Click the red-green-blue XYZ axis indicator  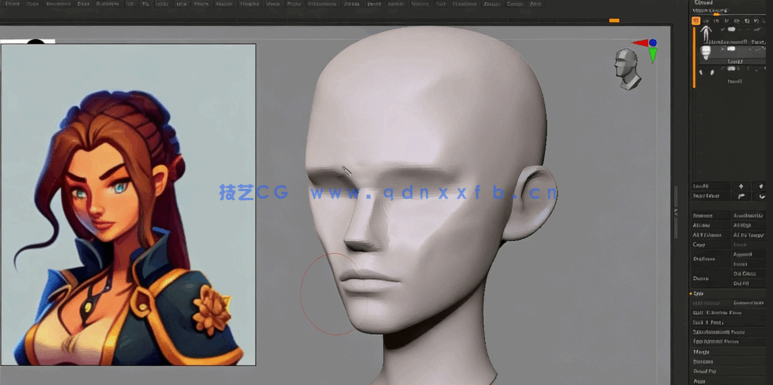647,50
